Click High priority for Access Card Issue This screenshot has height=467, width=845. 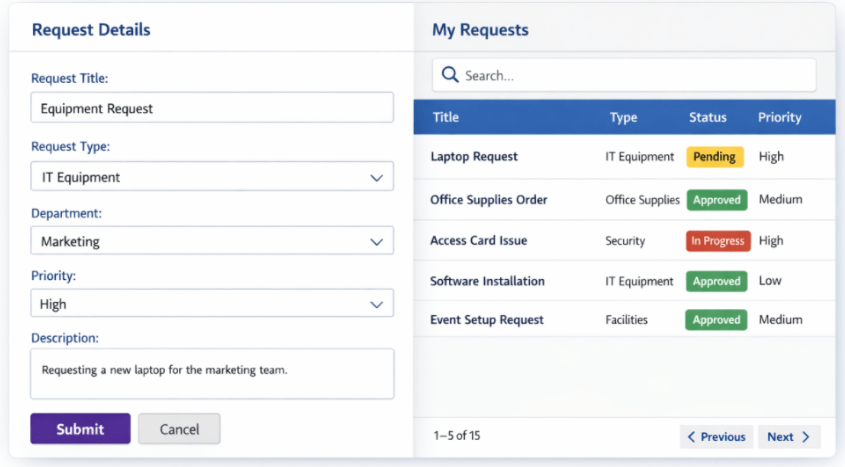coord(771,241)
